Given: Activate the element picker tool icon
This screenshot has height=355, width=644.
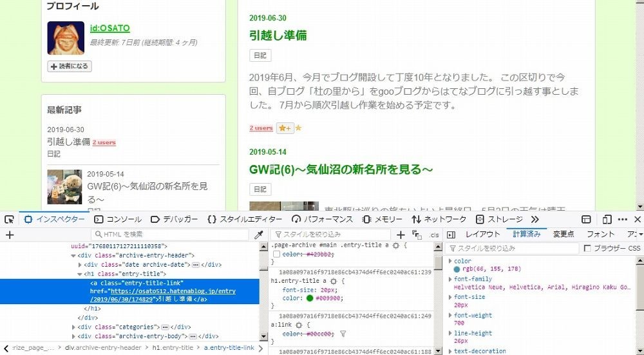Looking at the screenshot, I should tap(9, 220).
